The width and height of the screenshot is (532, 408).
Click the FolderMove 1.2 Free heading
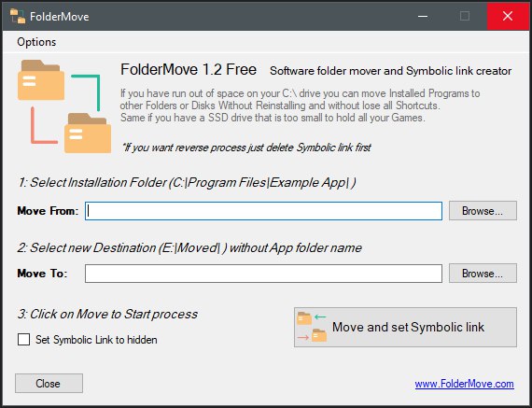pyautogui.click(x=189, y=70)
